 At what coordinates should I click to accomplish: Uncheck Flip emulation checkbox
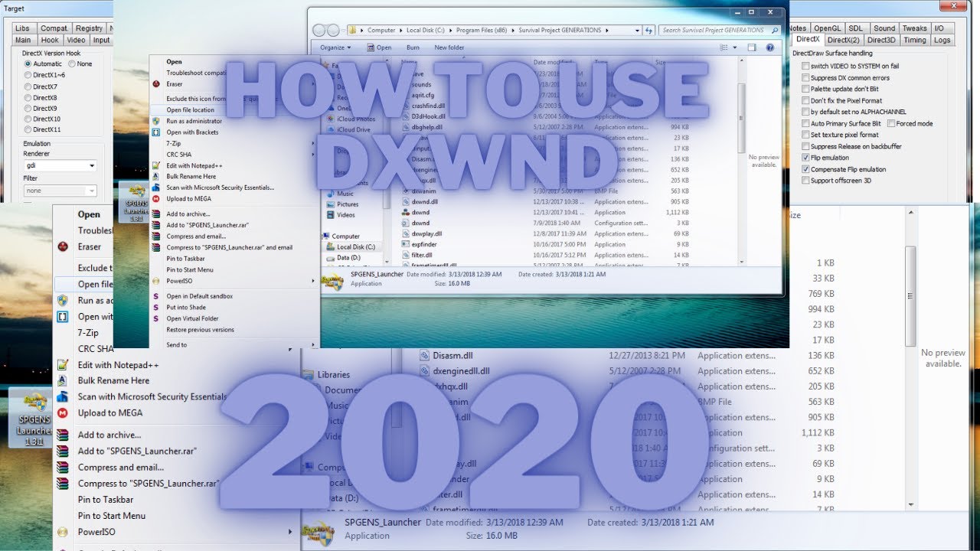(805, 158)
